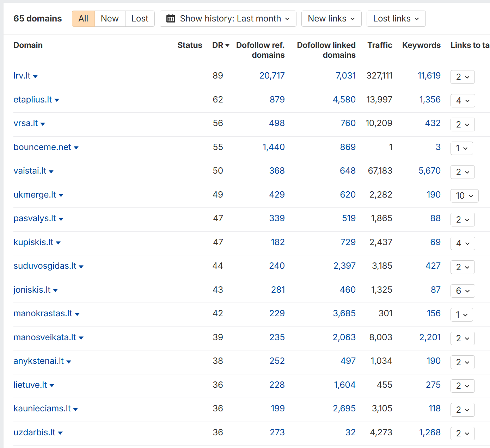Open the vrsa.lt domain link
Viewport: 490px width, 448px height.
click(x=26, y=123)
